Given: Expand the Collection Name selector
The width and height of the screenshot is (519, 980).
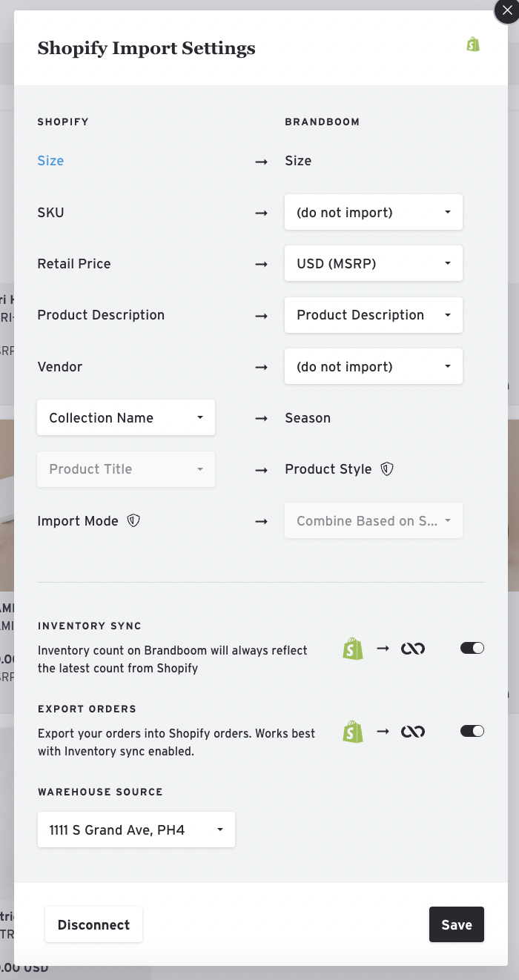Looking at the screenshot, I should tap(125, 417).
